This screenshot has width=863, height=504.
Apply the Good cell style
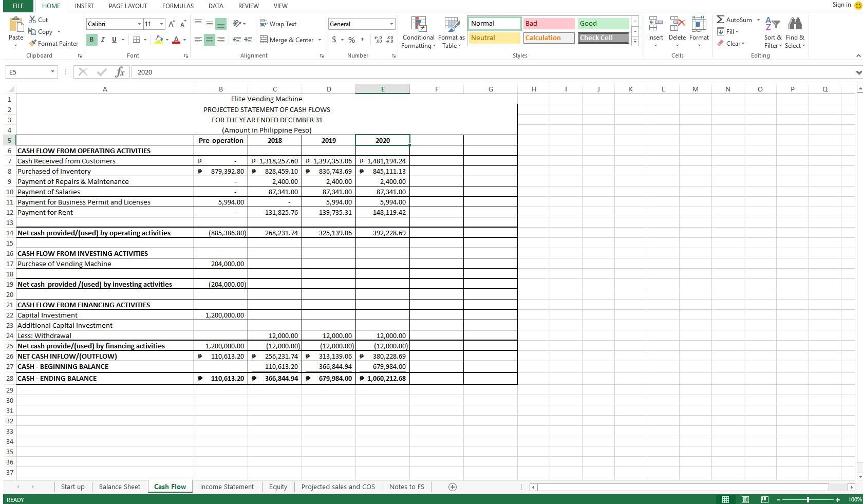coord(604,23)
